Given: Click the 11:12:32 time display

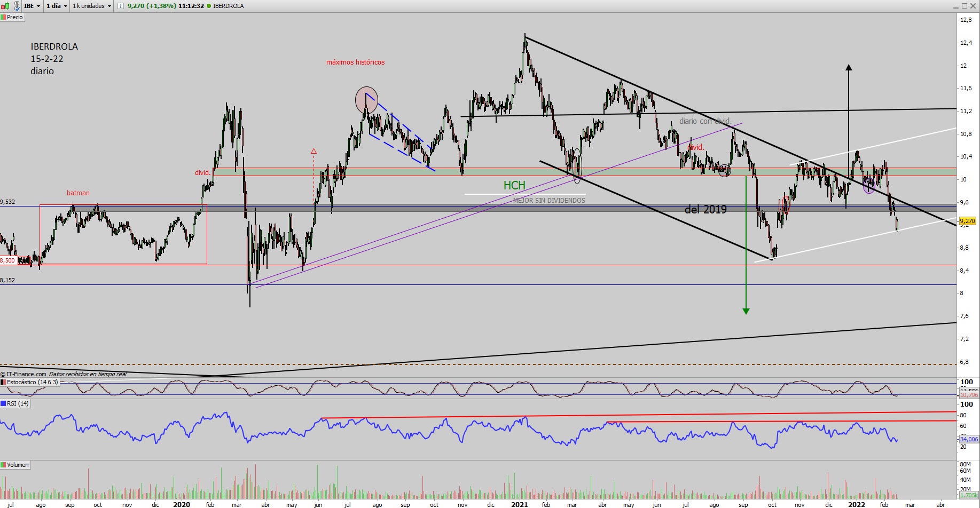Looking at the screenshot, I should pyautogui.click(x=191, y=6).
